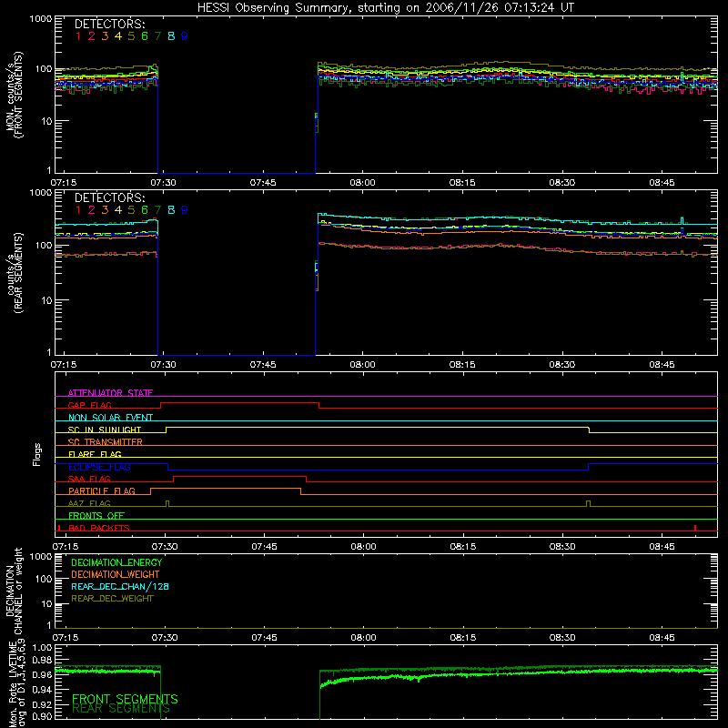Viewport: 728px width, 728px height.
Task: Click the counts/s (REAR SEGMENTS) axis label
Action: 14,272
